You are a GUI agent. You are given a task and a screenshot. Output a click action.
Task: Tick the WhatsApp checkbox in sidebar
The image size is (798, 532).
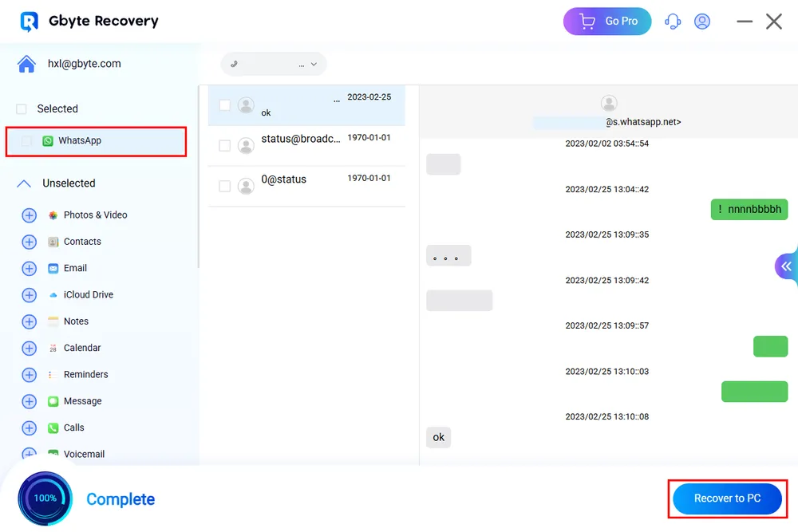26,141
